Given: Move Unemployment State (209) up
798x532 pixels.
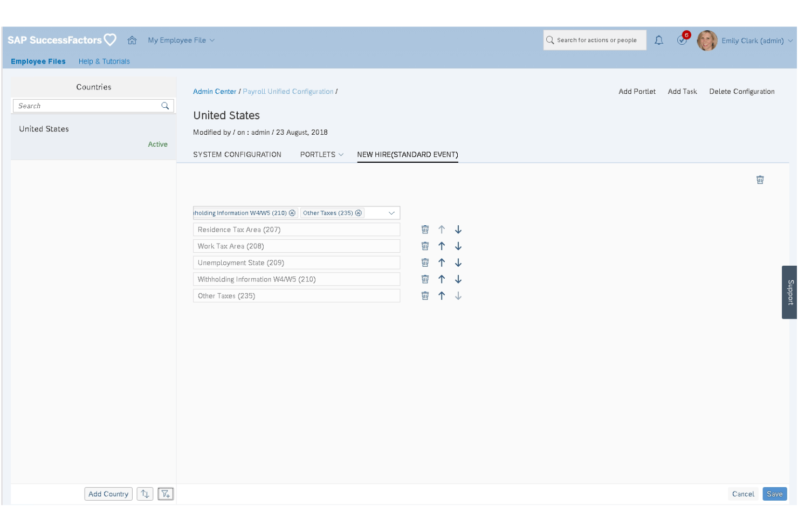Looking at the screenshot, I should 442,263.
